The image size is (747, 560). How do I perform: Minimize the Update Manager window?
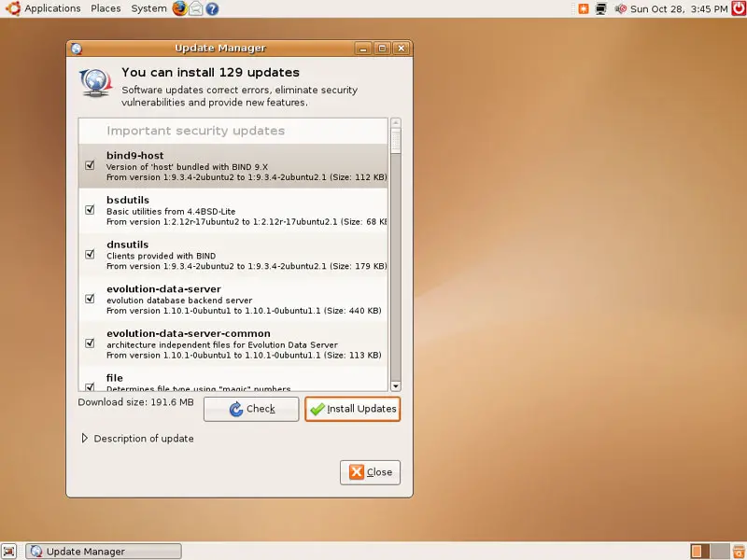tap(363, 49)
